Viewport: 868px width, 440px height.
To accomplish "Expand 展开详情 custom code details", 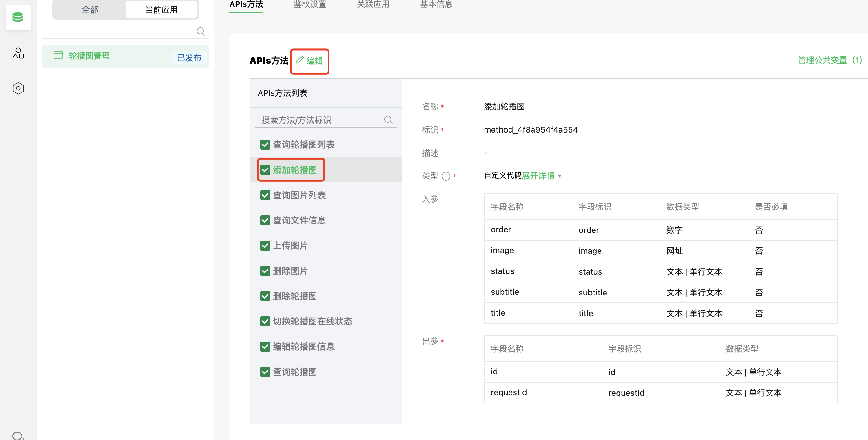I will tap(538, 176).
